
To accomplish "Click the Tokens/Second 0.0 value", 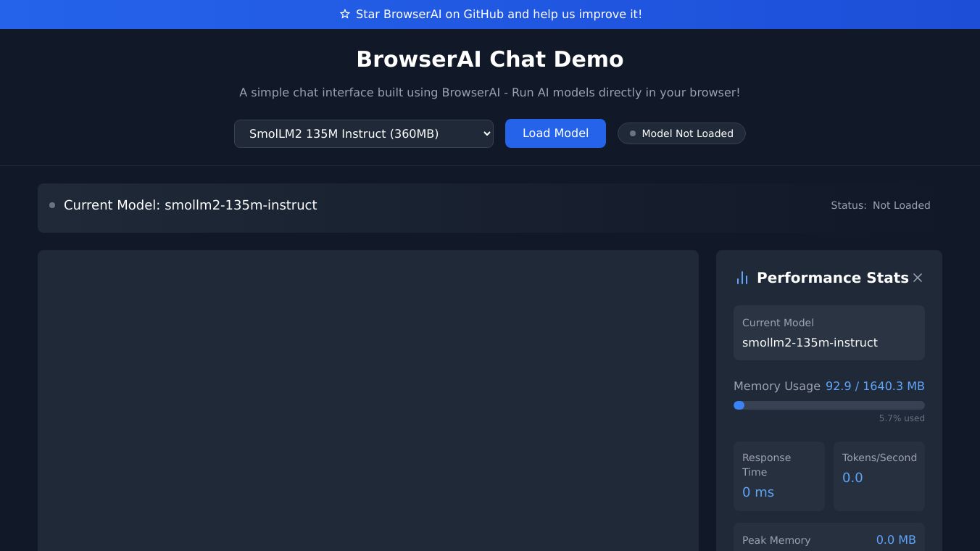I will coord(852,478).
